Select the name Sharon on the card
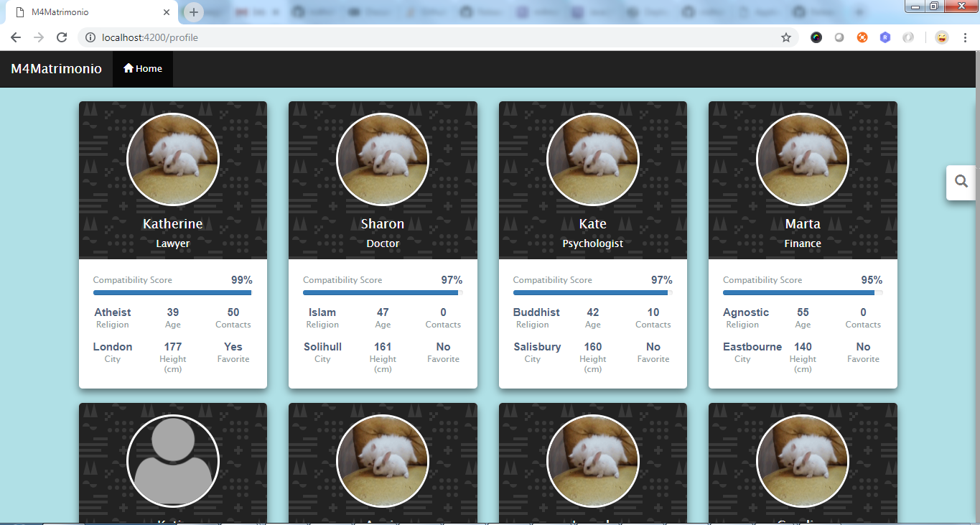Image resolution: width=980 pixels, height=525 pixels. [383, 224]
